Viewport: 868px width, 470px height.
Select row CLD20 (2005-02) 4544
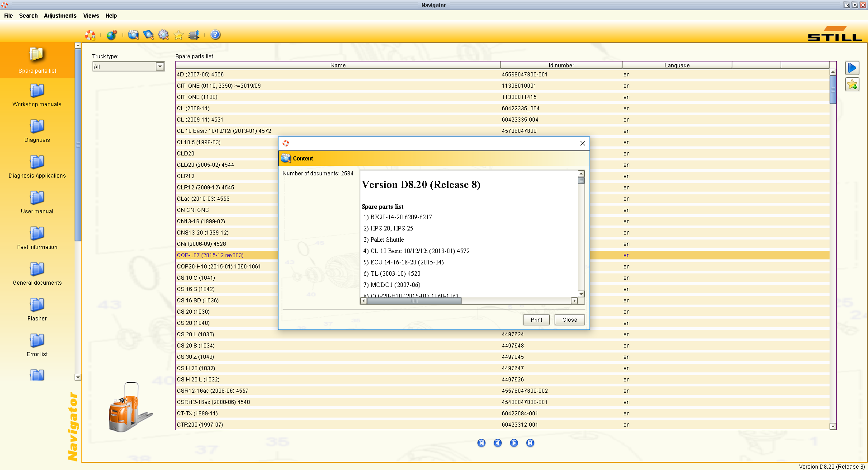(x=227, y=165)
